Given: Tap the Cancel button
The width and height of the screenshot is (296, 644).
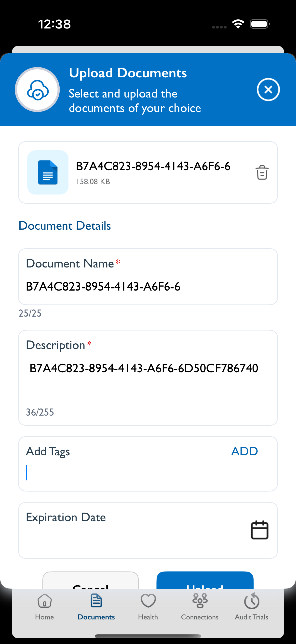Looking at the screenshot, I should pos(90,580).
